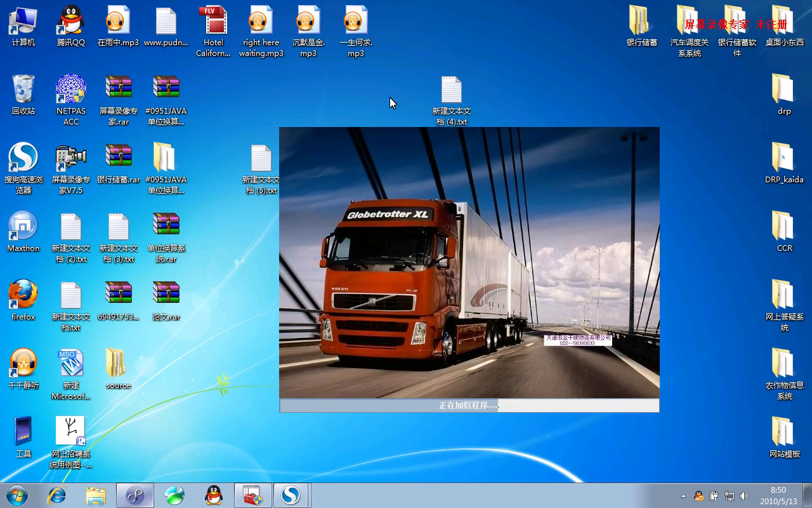Select the 网上招聘系统用例图 file
This screenshot has height=508, width=812.
point(71,442)
